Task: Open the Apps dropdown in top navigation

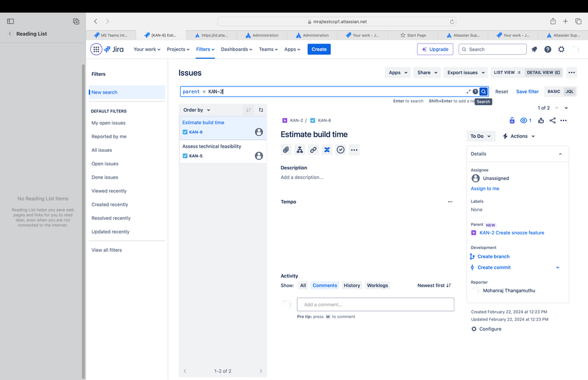Action: (x=292, y=49)
